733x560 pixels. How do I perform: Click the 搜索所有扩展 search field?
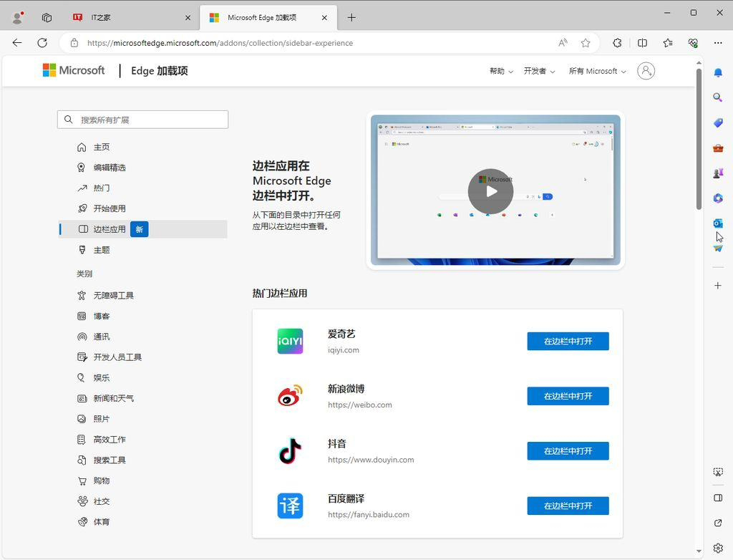point(143,120)
